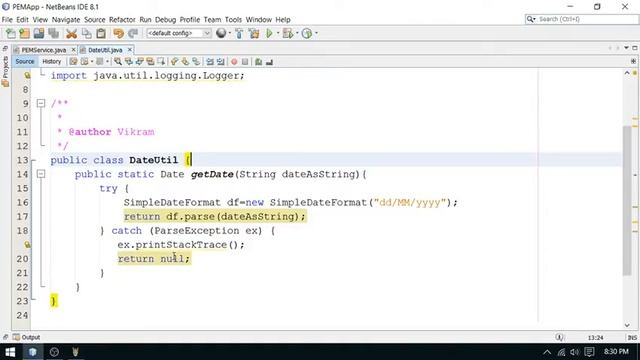Viewport: 640px width, 360px height.
Task: Switch to History view
Action: pos(51,62)
